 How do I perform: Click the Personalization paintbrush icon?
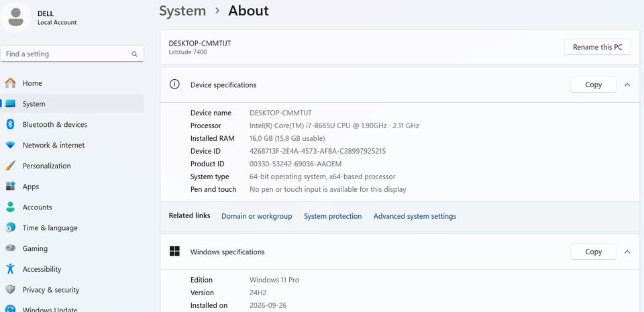[10, 166]
